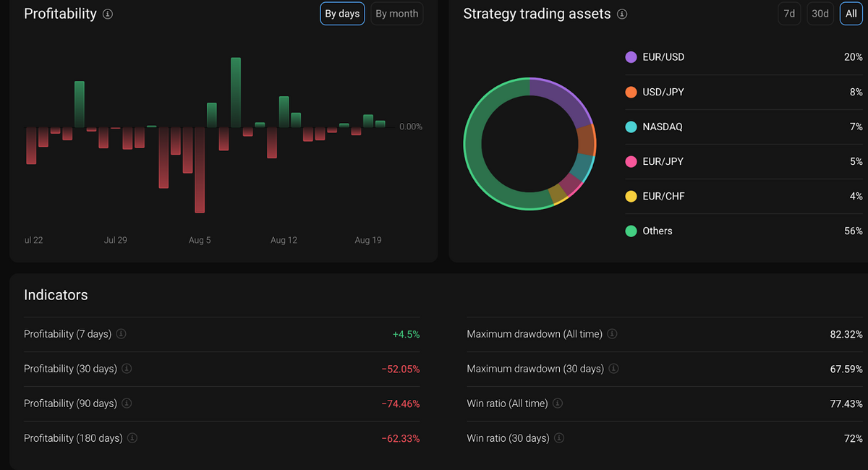Click the 8% USD/JPY share value
The width and height of the screenshot is (868, 470).
coord(856,92)
